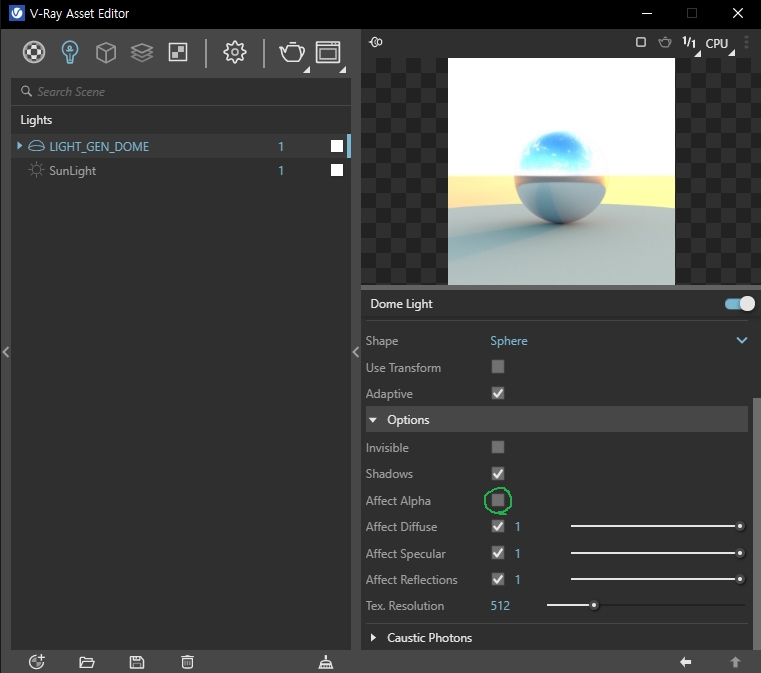761x673 pixels.
Task: Open the Geometry category cube icon
Action: tap(106, 52)
